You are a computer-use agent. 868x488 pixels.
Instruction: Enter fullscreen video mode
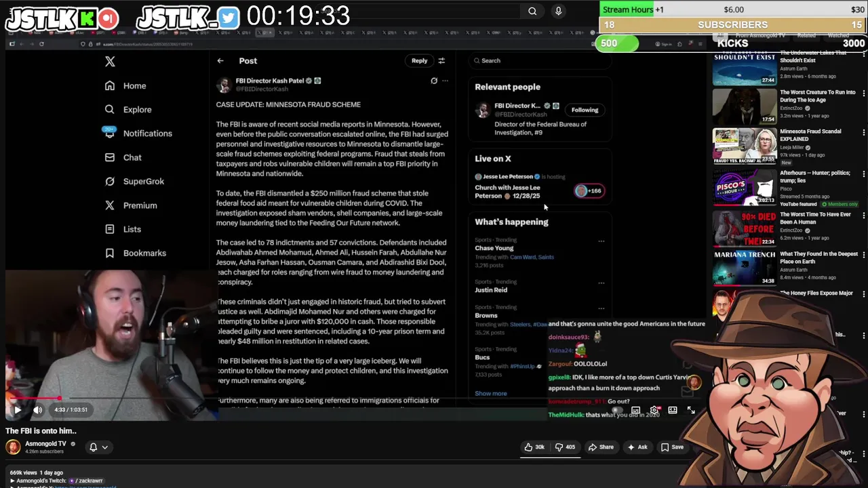[x=691, y=410]
